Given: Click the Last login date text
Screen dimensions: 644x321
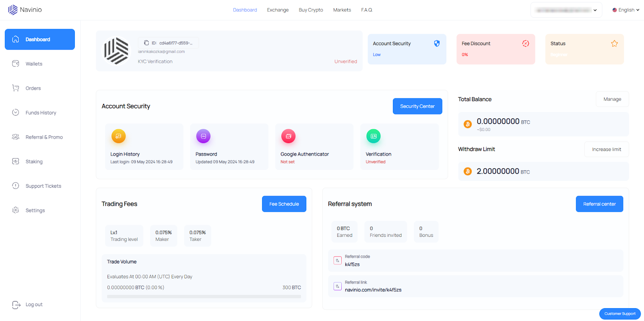Looking at the screenshot, I should (141, 162).
